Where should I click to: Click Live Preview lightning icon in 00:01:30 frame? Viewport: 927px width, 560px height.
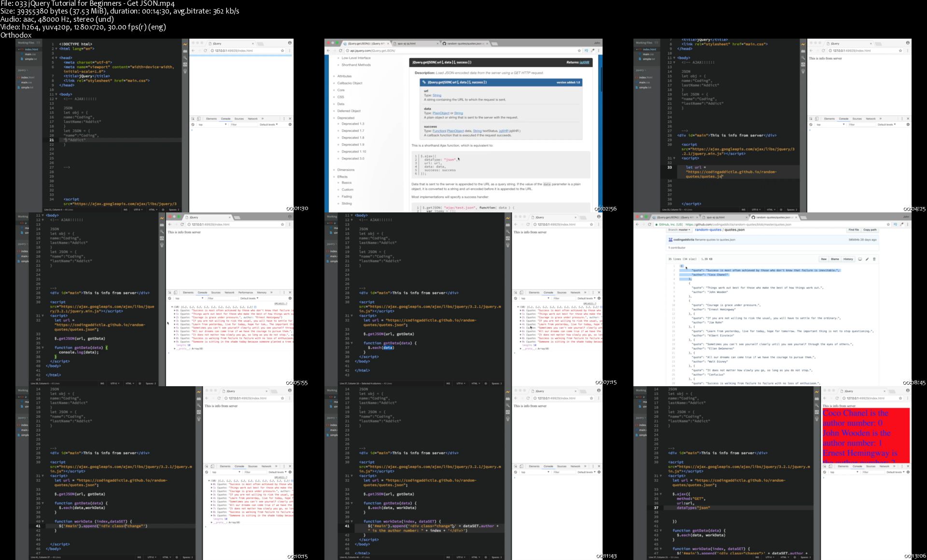185,44
